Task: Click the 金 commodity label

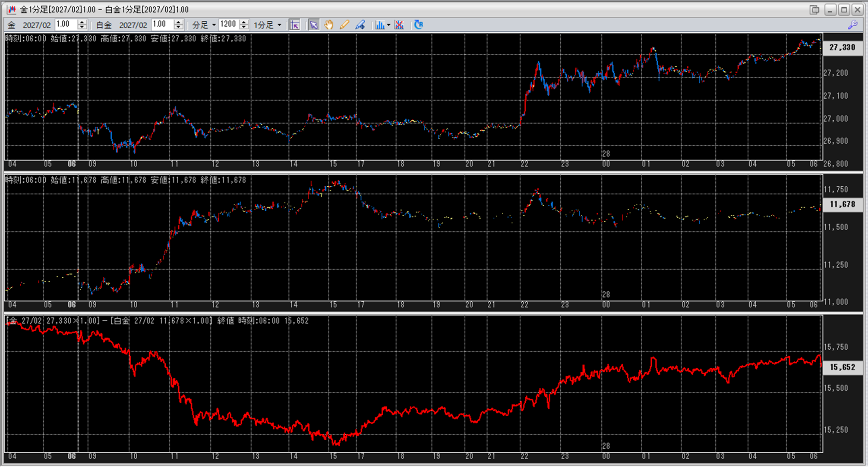Action: [x=12, y=25]
